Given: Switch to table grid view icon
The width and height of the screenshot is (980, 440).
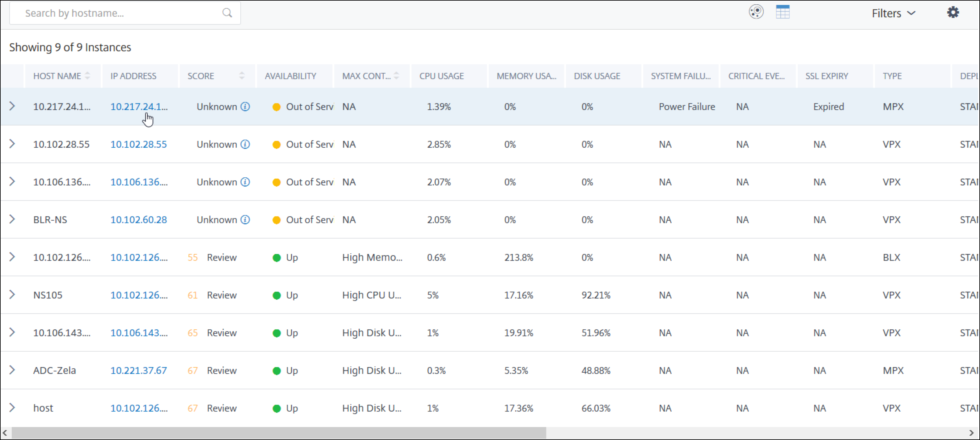Looking at the screenshot, I should [x=783, y=12].
